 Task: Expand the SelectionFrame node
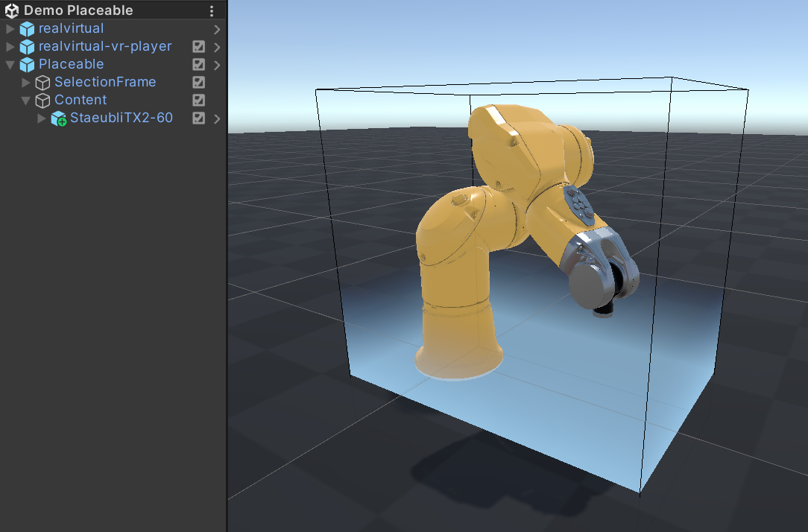click(x=26, y=83)
